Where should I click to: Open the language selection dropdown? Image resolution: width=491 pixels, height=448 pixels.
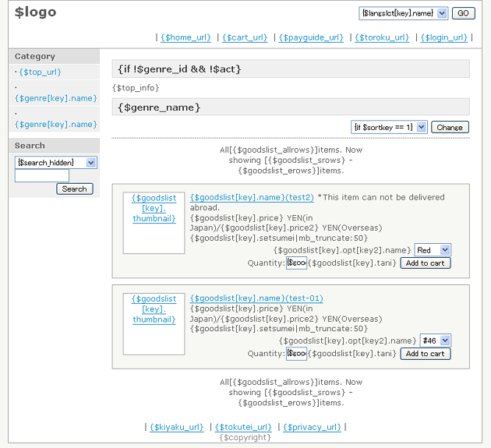point(404,13)
